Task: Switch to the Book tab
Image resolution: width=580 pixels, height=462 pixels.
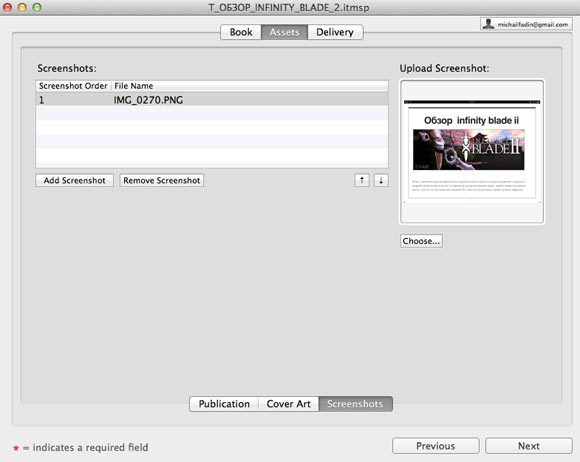Action: (x=241, y=32)
